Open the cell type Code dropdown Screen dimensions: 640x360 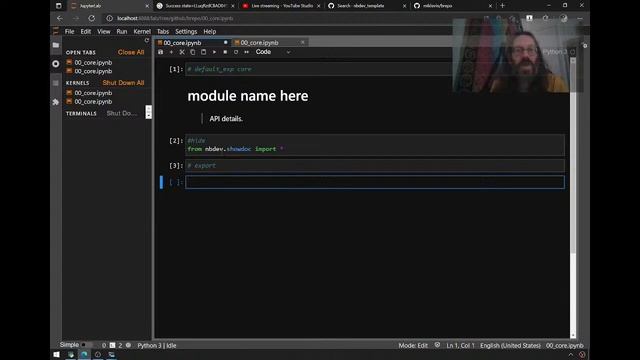coord(273,52)
